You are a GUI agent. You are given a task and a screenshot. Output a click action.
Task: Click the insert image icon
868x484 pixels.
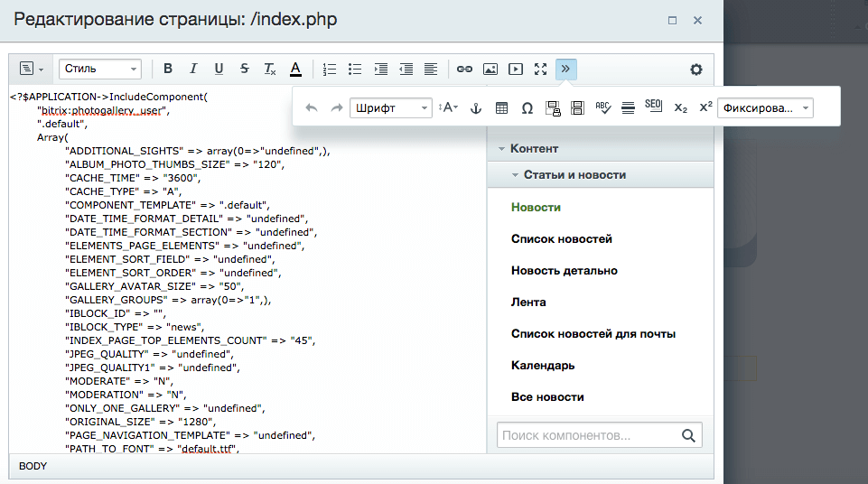490,69
